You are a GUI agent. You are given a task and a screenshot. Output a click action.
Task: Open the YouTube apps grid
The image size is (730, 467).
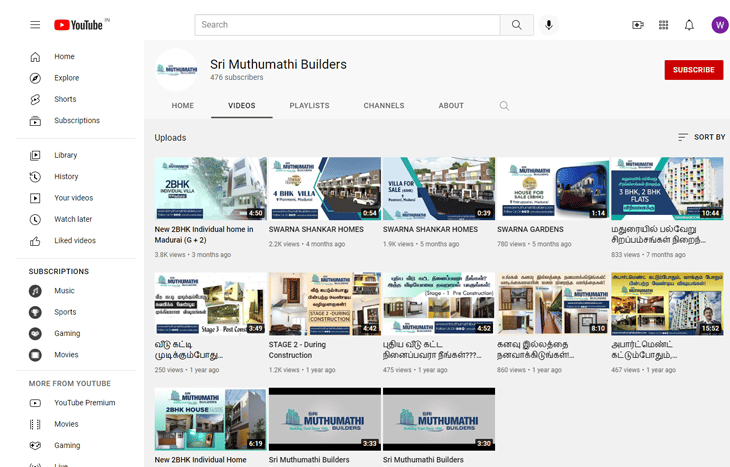tap(663, 25)
